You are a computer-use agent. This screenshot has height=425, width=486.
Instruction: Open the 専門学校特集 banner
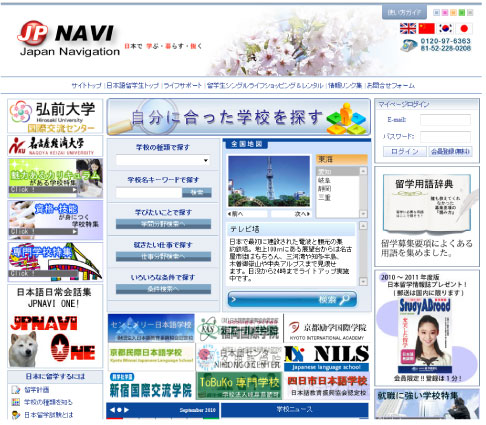point(55,262)
